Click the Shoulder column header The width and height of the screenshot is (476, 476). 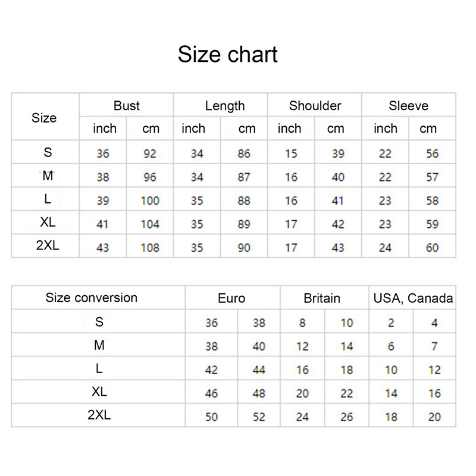pyautogui.click(x=315, y=106)
